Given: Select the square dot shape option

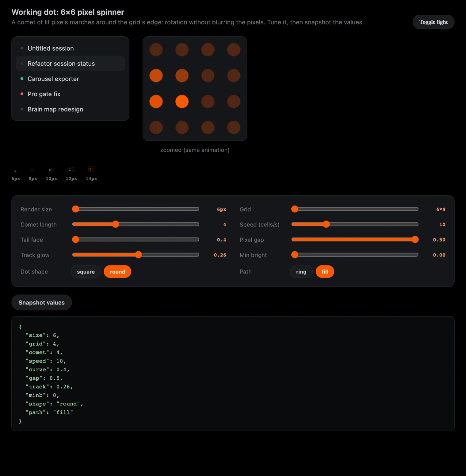Looking at the screenshot, I should pyautogui.click(x=86, y=272).
